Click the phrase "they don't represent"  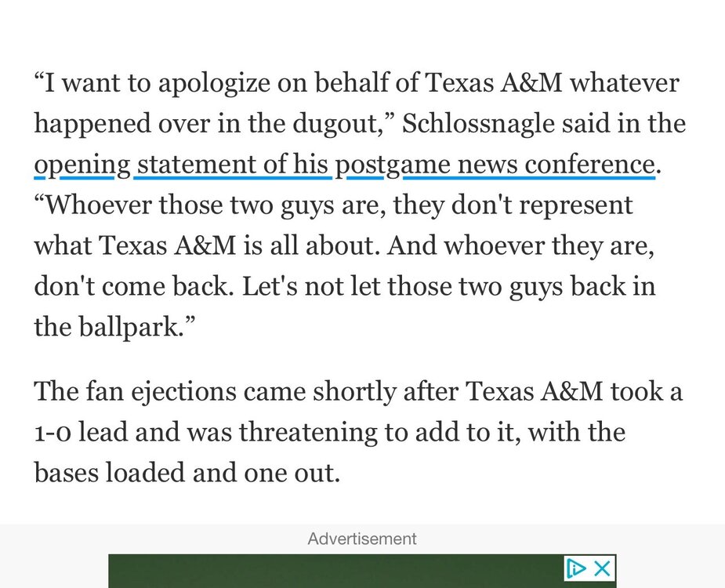click(x=513, y=205)
